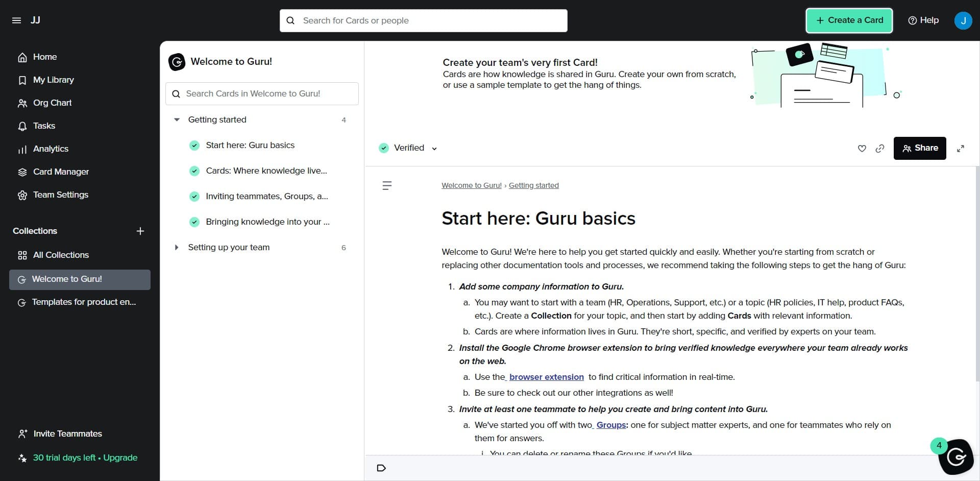Viewport: 980px width, 481px height.
Task: Collapse the Getting started folder
Action: click(x=177, y=119)
